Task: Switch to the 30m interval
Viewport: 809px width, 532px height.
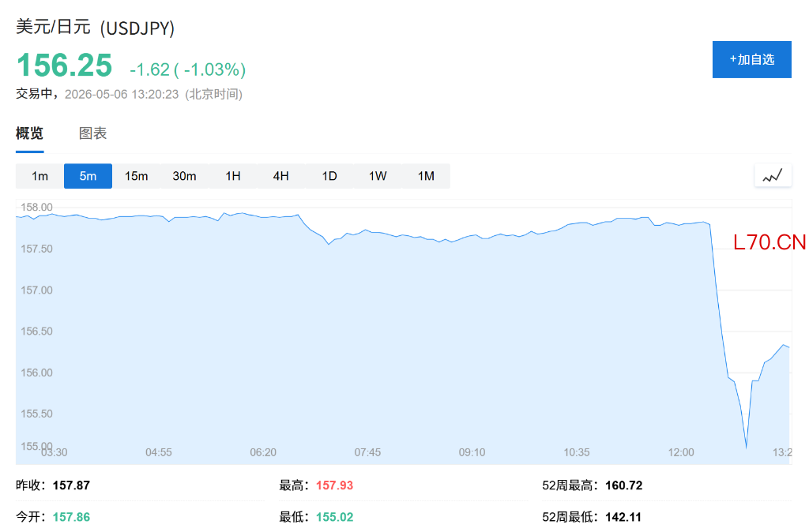Action: coord(184,176)
